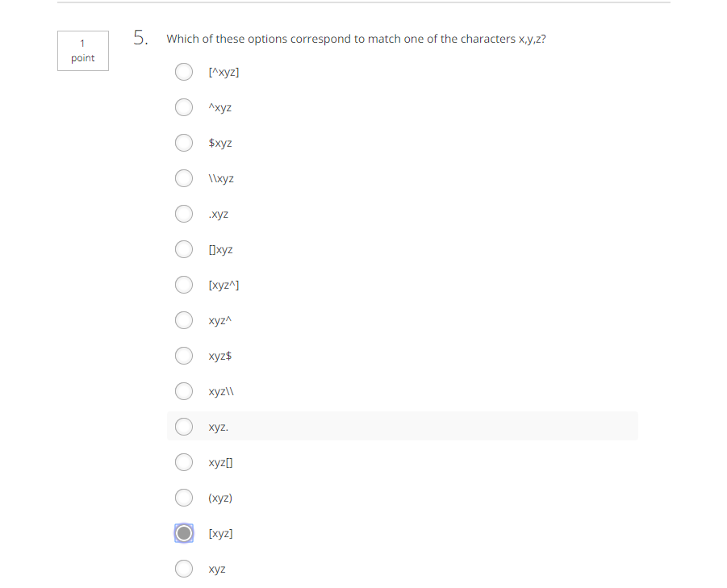This screenshot has height=588, width=727.
Task: Pick the xyz[] answer choice
Action: [x=184, y=462]
